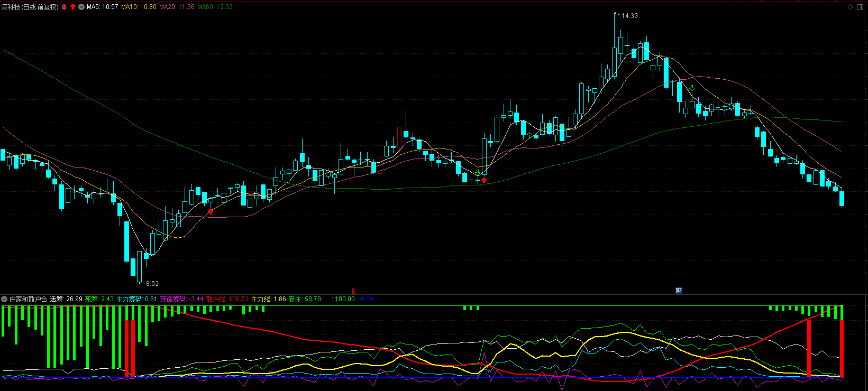Open the gray round dropdown next to MA5
Viewport: 868px width, 391px height.
pyautogui.click(x=81, y=7)
